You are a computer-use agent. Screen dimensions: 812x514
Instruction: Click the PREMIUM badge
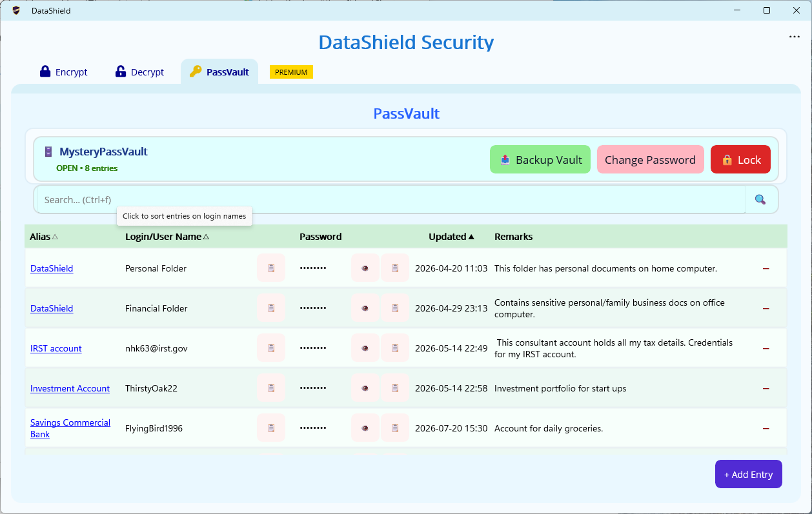[291, 72]
